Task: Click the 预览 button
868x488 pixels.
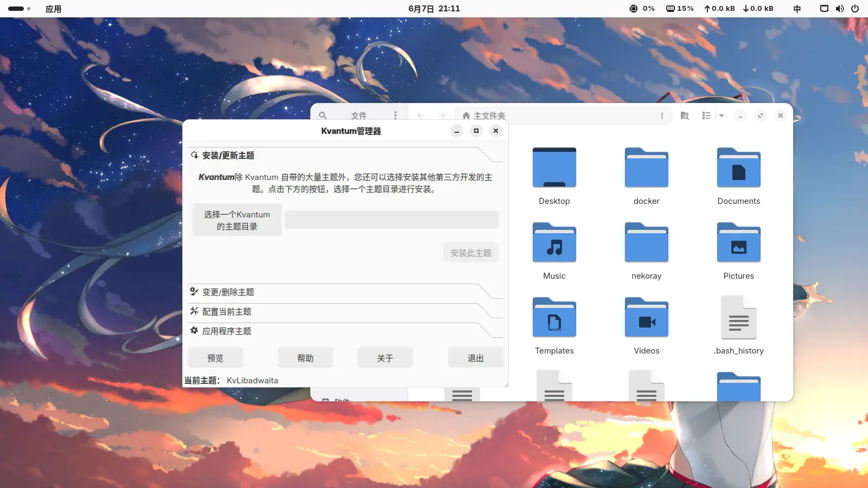Action: 215,358
